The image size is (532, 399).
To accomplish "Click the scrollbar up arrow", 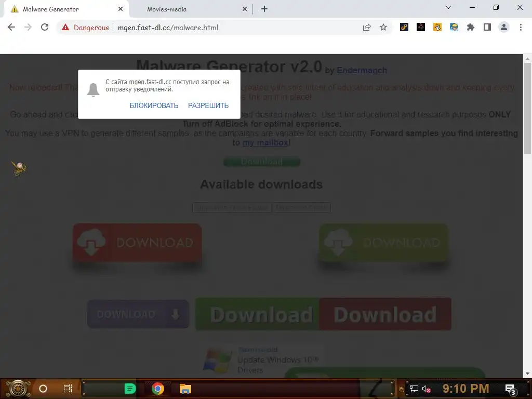I will (x=527, y=58).
